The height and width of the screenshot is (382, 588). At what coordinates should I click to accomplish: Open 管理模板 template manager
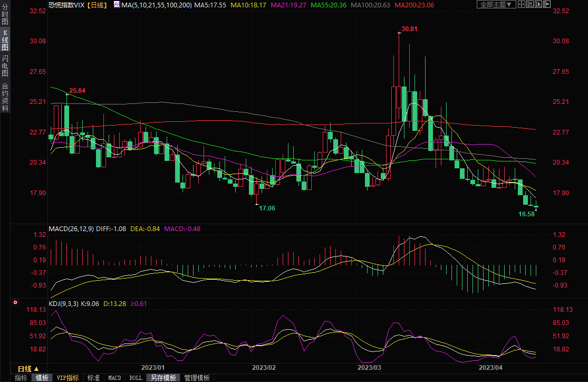pyautogui.click(x=196, y=378)
